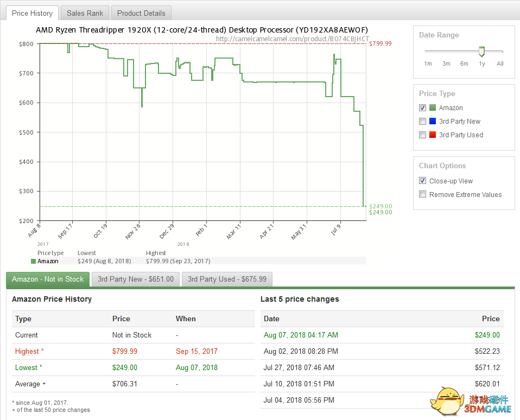Click the $571.12 price in last changes
This screenshot has height=420, width=520.
(487, 367)
